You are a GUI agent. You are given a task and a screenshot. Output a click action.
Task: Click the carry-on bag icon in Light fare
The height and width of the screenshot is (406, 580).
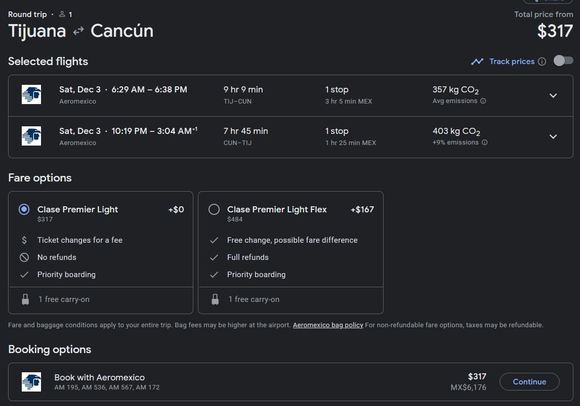click(25, 299)
